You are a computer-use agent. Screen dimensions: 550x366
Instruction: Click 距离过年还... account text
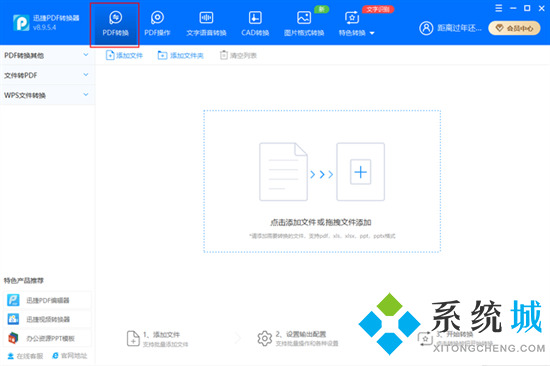tap(459, 28)
